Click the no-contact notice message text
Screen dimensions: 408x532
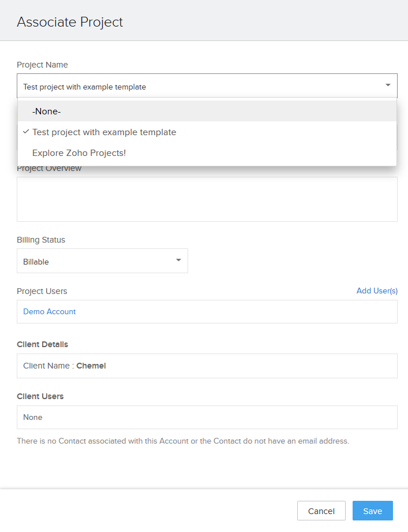tap(183, 441)
